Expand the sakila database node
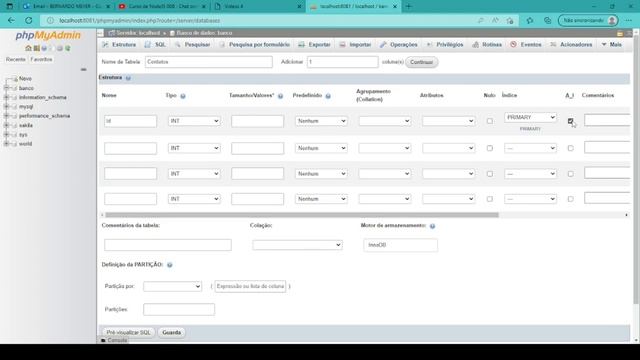 (x=6, y=125)
